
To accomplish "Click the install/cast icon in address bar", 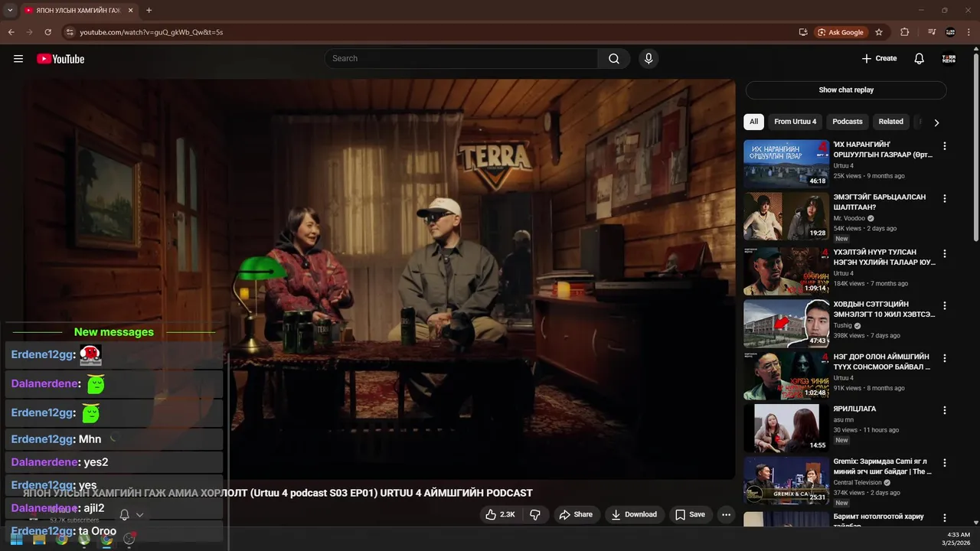I will 803,32.
